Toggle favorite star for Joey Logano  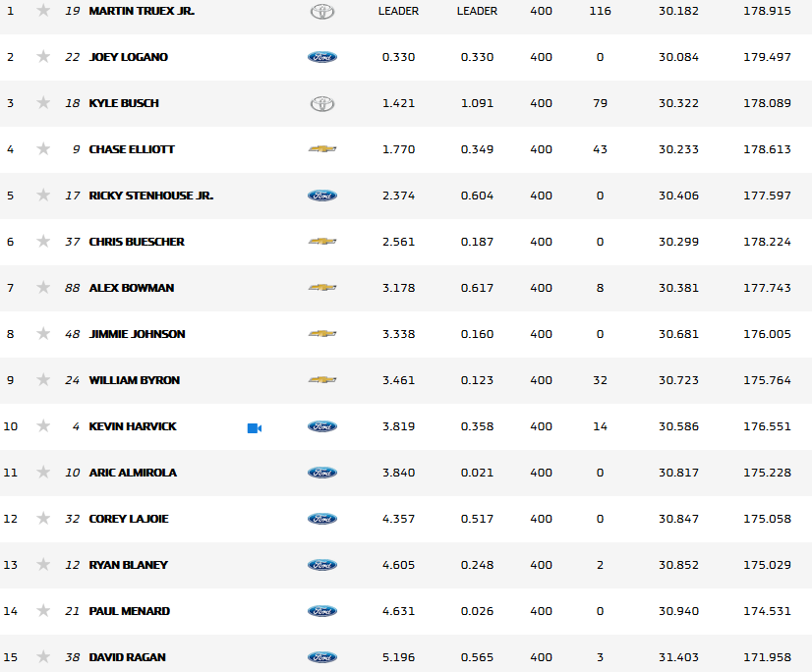pos(43,57)
